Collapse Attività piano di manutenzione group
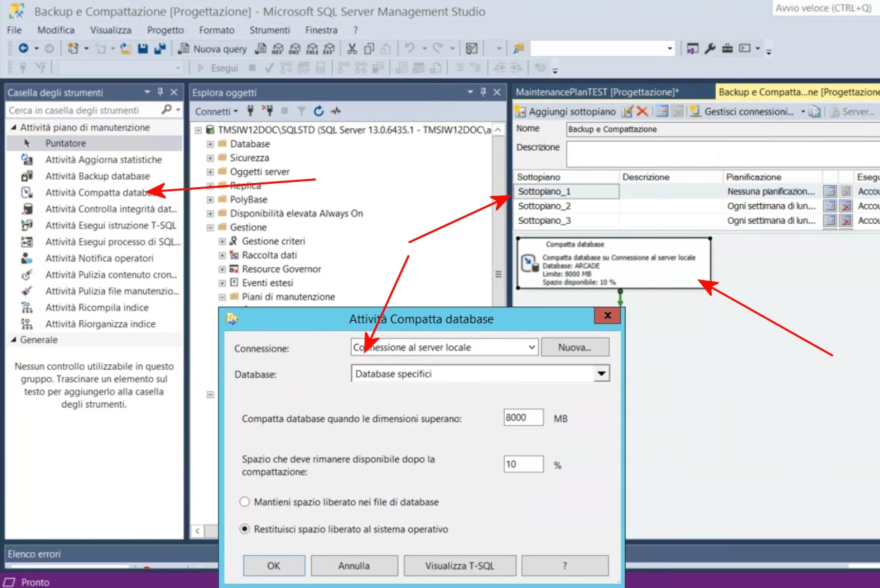Image resolution: width=880 pixels, height=588 pixels. pyautogui.click(x=14, y=128)
